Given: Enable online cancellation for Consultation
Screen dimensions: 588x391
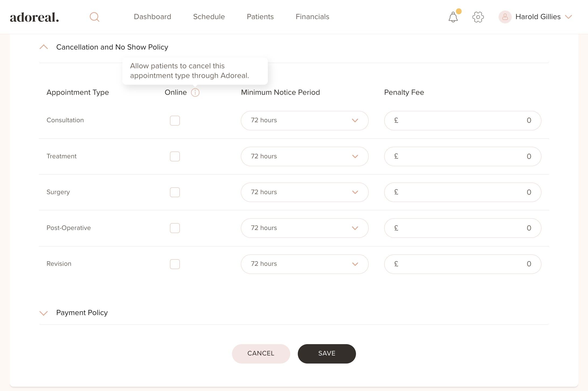Looking at the screenshot, I should pyautogui.click(x=175, y=120).
